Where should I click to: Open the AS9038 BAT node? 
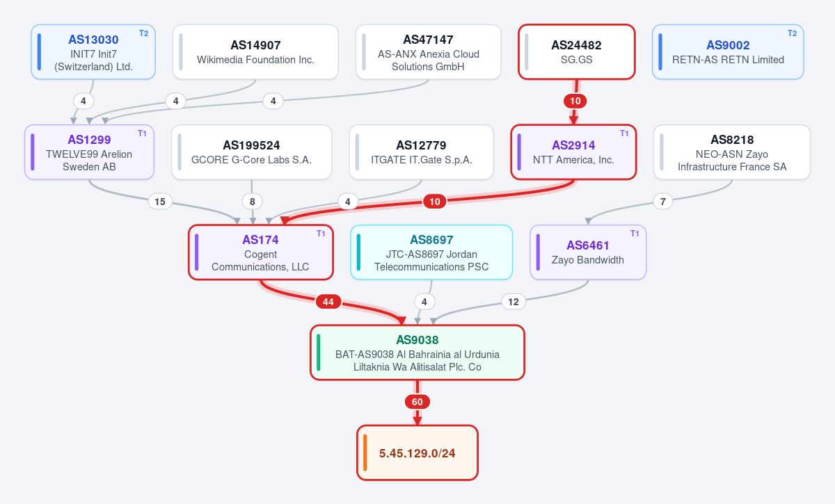point(417,352)
